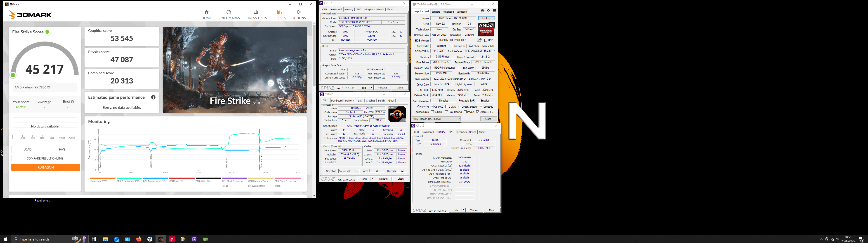868x243 pixels.
Task: Open Firefox from the taskbar
Action: pos(139,239)
